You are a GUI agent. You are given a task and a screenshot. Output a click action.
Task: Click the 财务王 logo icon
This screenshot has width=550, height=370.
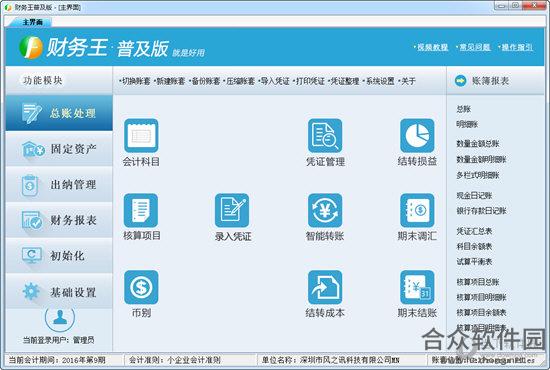click(x=31, y=47)
